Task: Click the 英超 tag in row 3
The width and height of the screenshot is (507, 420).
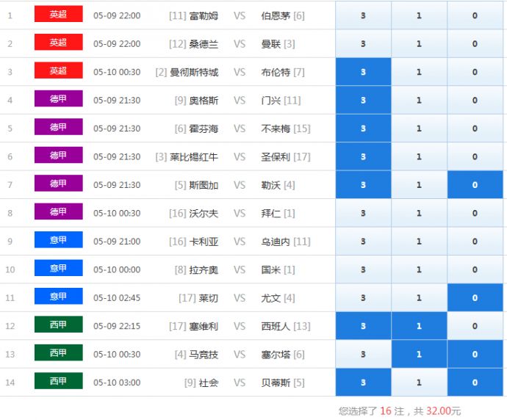Action: 59,70
